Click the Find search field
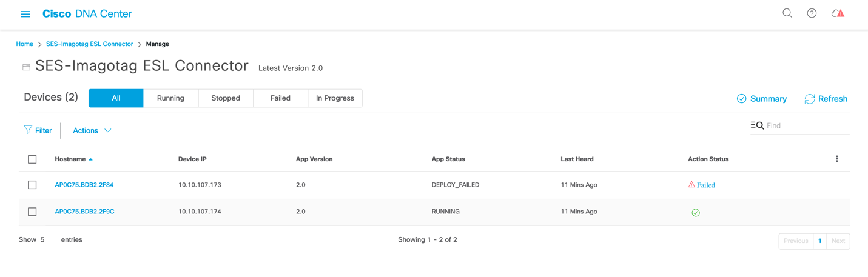868x277 pixels. pyautogui.click(x=807, y=125)
